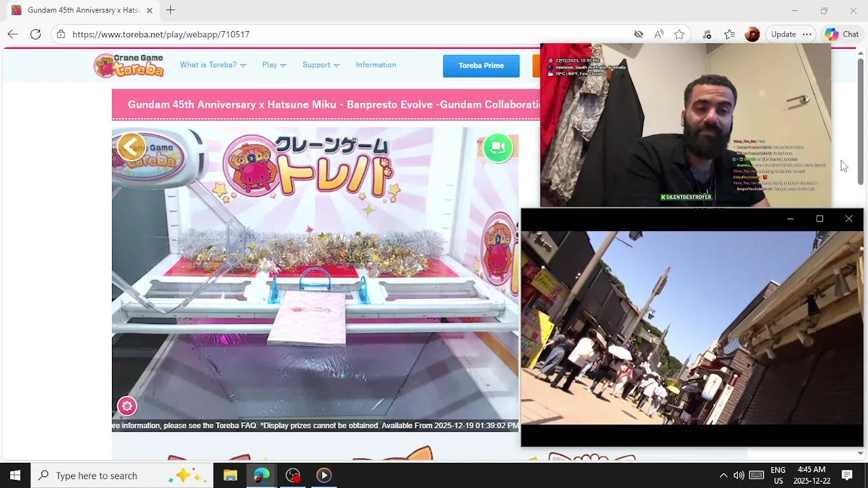Add this page to favorites
The height and width of the screenshot is (488, 868).
[679, 34]
